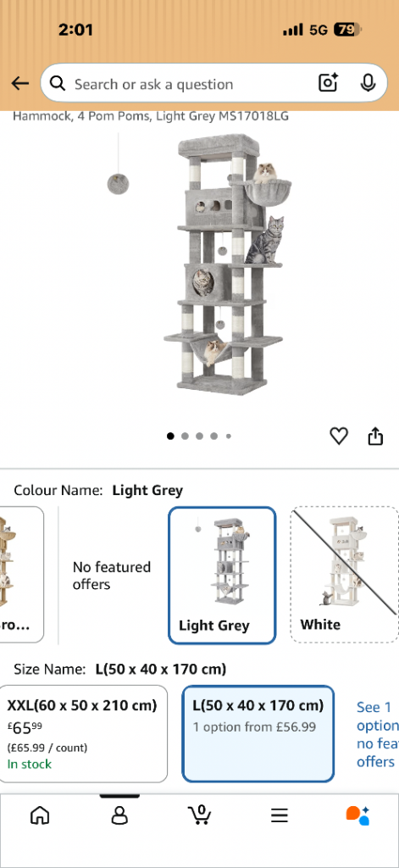Viewport: 399px width, 868px height.
Task: Open camera lens search icon
Action: [x=328, y=83]
